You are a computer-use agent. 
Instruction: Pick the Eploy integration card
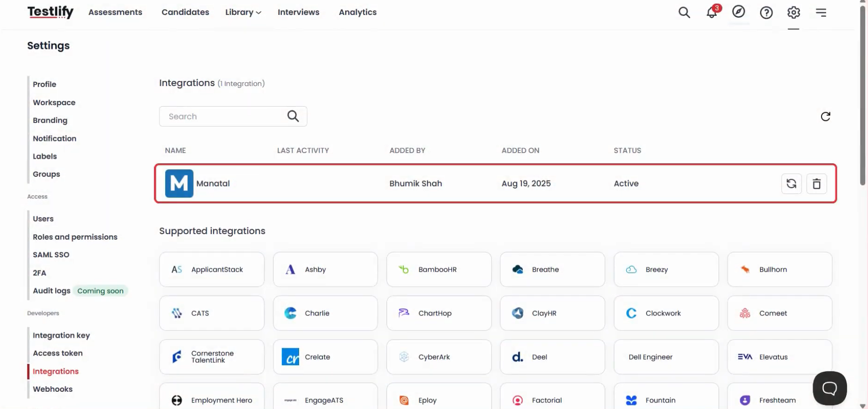[x=439, y=396]
